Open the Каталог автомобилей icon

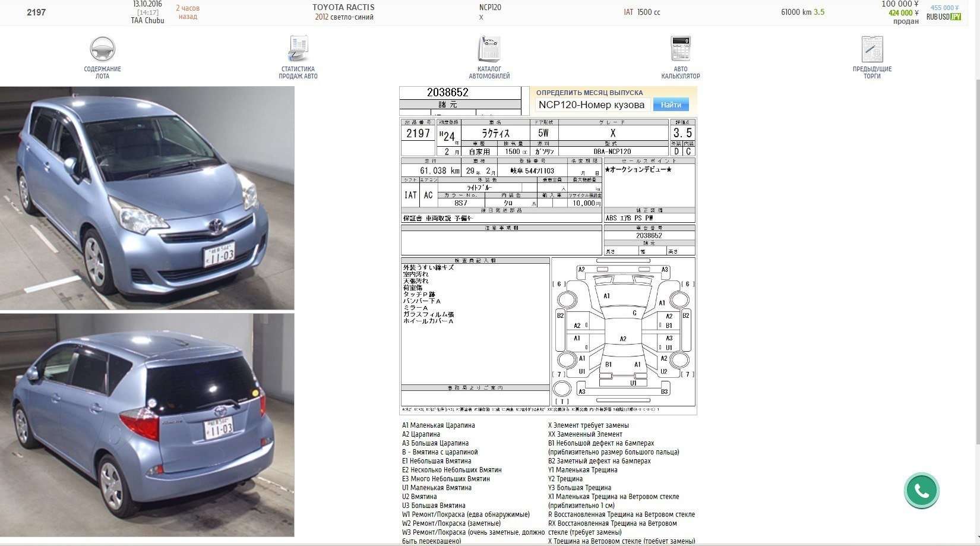pyautogui.click(x=489, y=49)
